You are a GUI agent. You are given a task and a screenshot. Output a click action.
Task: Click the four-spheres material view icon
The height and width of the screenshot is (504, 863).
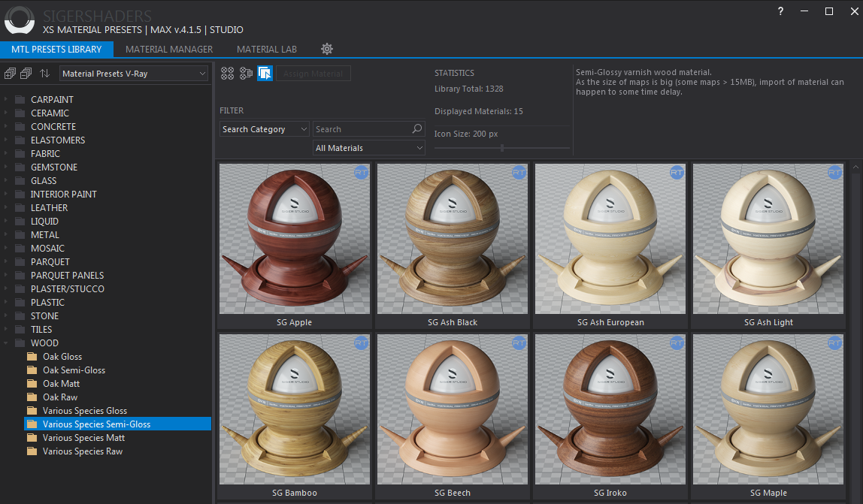point(227,73)
